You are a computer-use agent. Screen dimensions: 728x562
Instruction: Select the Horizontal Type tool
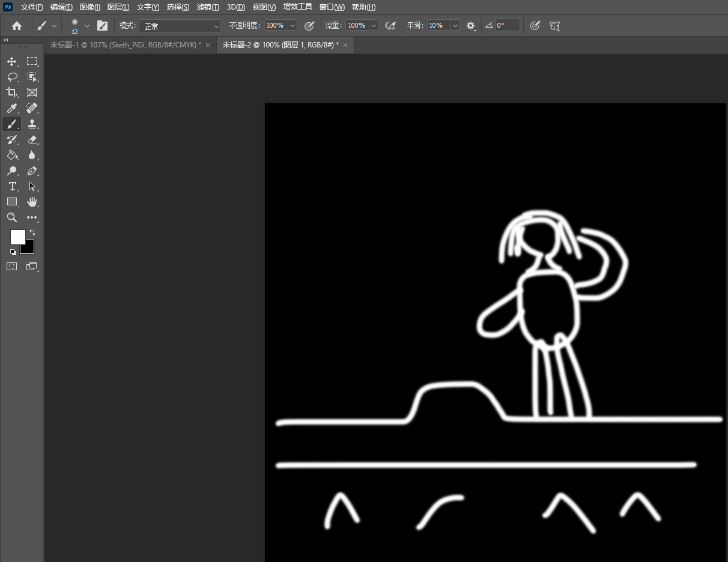point(12,186)
